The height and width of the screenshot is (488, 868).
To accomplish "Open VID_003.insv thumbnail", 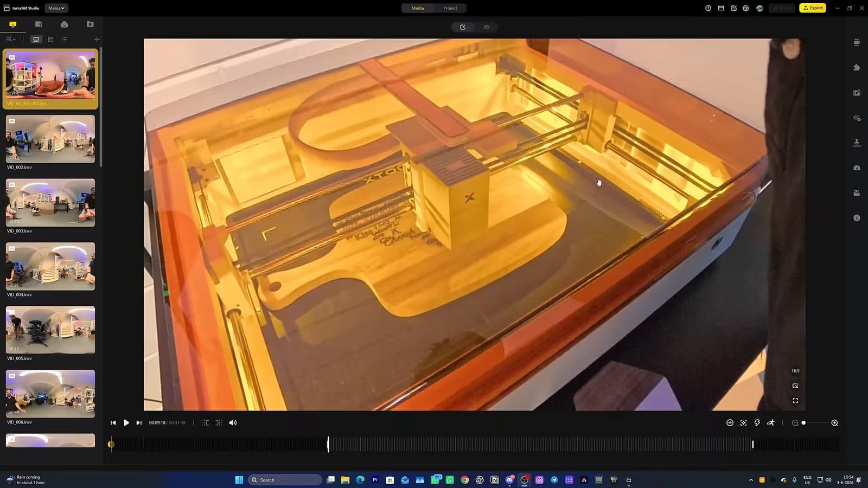I will [x=50, y=203].
